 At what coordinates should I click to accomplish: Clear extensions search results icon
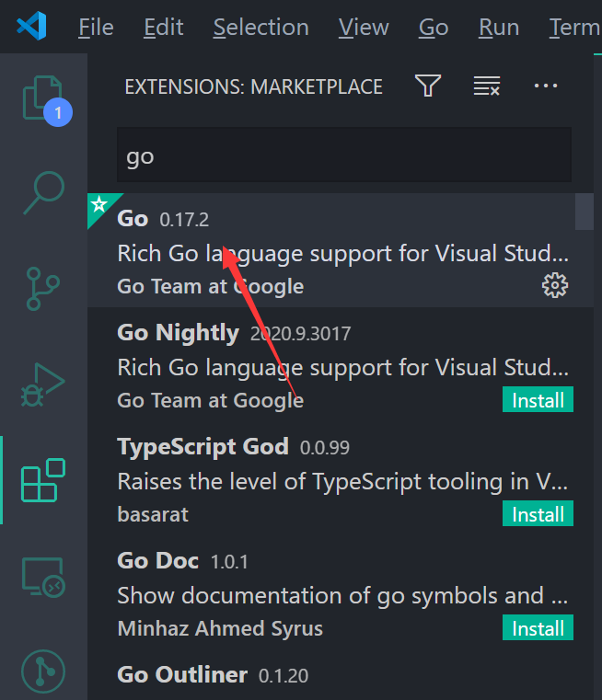(486, 86)
